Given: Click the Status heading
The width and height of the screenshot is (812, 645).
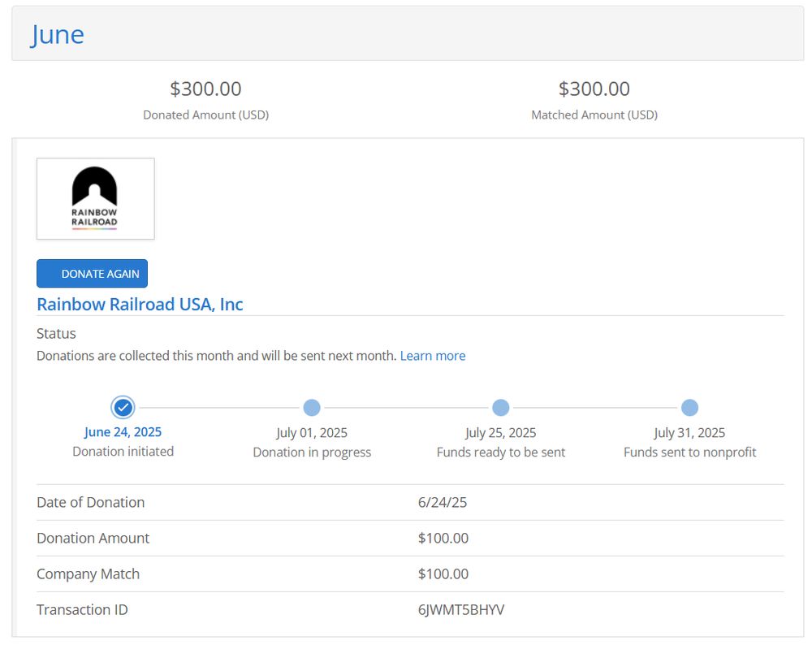Looking at the screenshot, I should pos(57,334).
